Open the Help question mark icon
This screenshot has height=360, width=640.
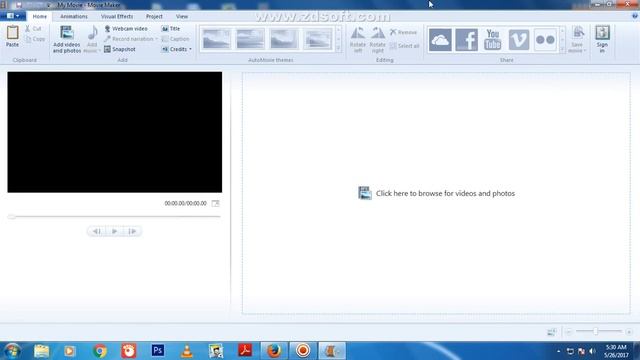tap(635, 16)
